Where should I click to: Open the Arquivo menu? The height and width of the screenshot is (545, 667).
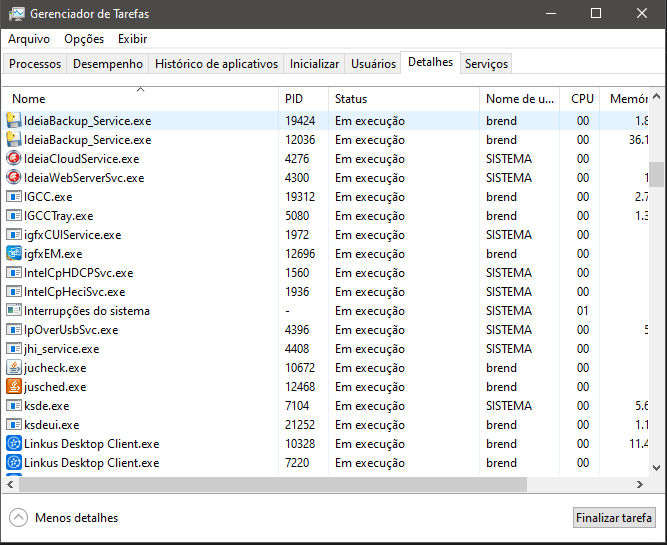coord(29,39)
